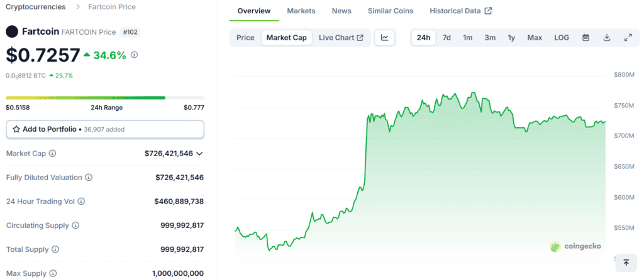Click the 36,907 added text
Image resolution: width=644 pixels, height=279 pixels.
[x=104, y=130]
